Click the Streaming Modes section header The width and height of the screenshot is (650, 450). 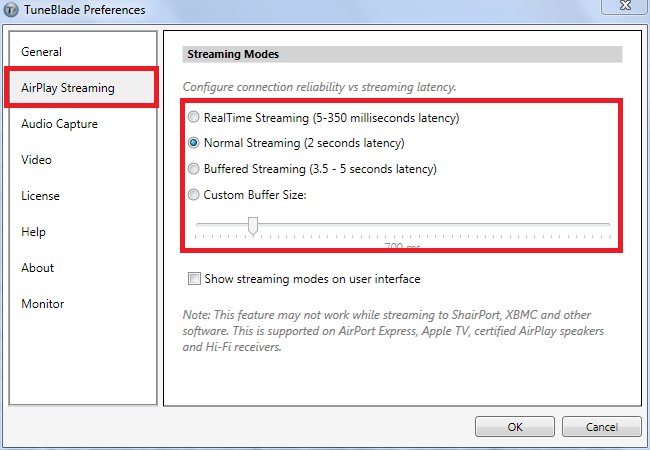point(402,54)
